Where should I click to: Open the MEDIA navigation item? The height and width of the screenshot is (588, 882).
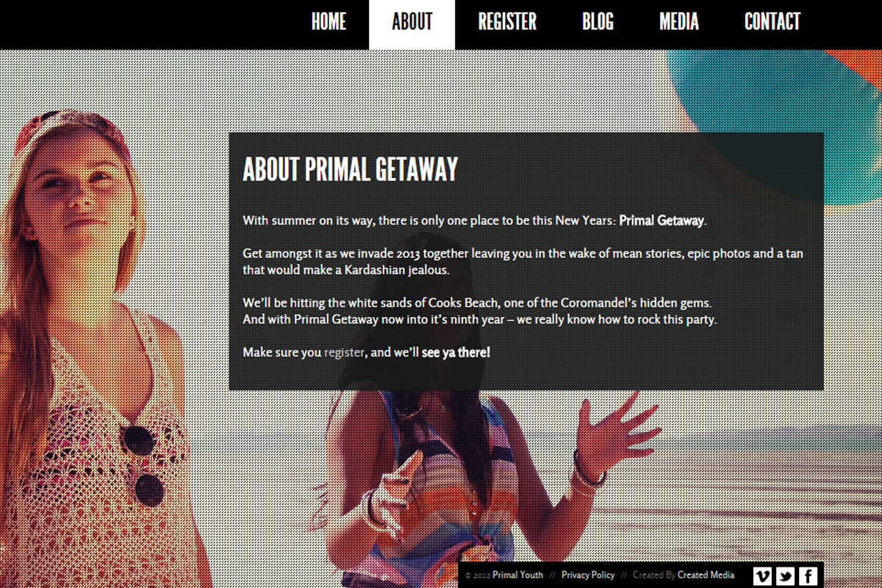click(679, 22)
